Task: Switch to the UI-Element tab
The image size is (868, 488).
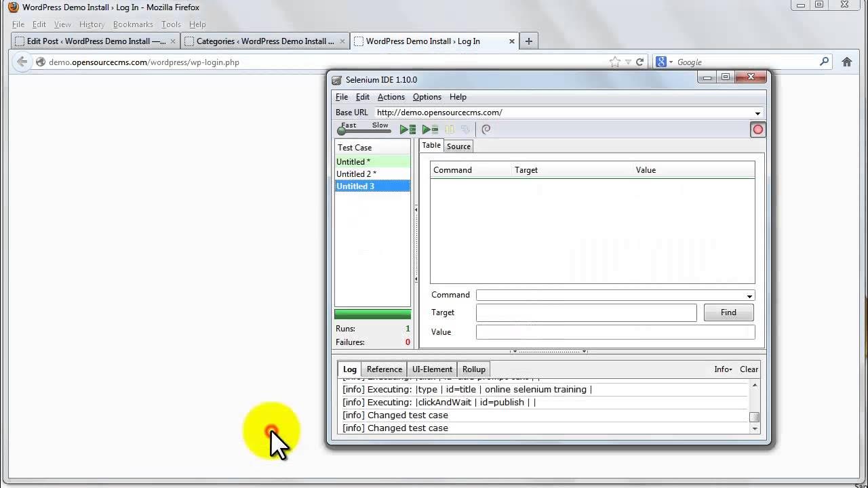Action: coord(432,369)
